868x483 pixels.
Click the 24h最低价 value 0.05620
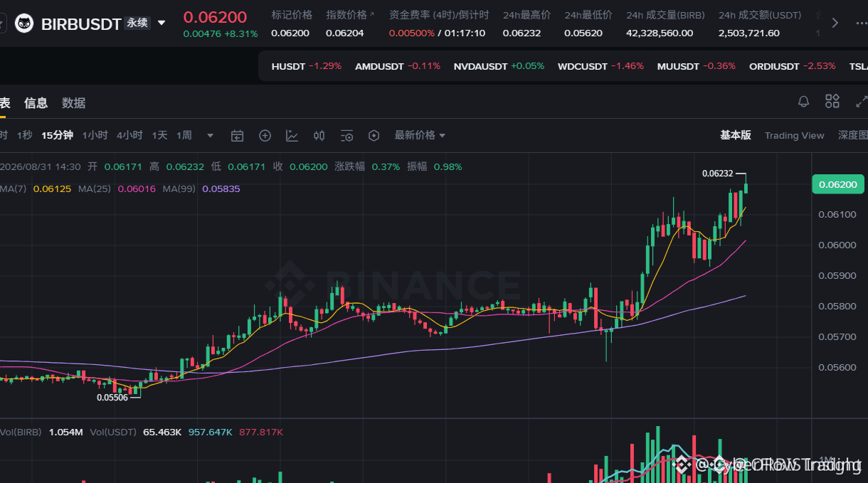pyautogui.click(x=583, y=33)
